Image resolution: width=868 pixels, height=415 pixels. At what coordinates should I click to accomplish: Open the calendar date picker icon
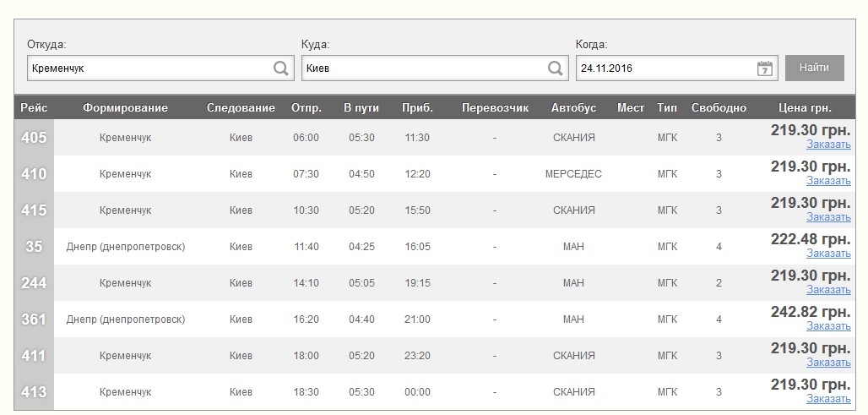[x=765, y=68]
